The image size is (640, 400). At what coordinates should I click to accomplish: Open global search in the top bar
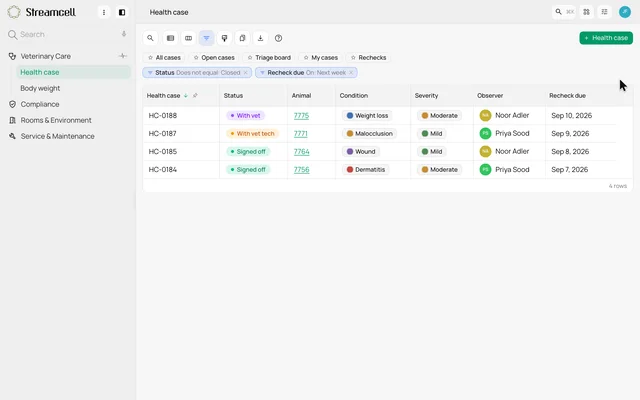(564, 12)
